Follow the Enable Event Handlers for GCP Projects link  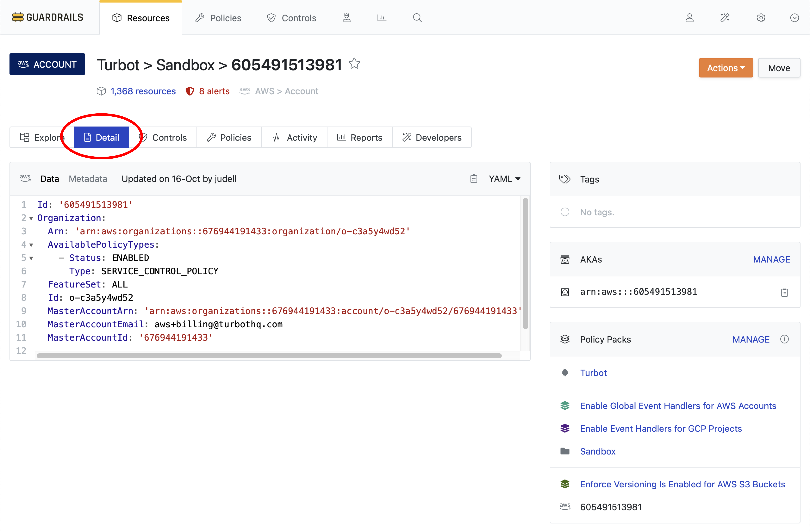[x=661, y=429]
